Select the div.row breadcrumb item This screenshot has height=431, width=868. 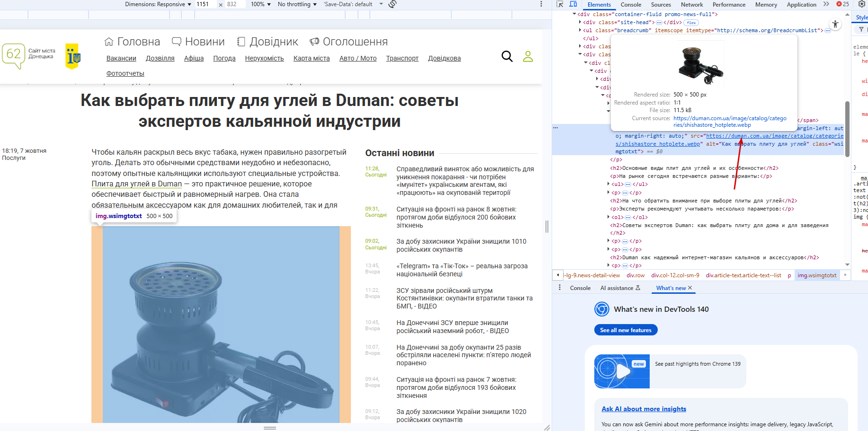[x=635, y=275]
